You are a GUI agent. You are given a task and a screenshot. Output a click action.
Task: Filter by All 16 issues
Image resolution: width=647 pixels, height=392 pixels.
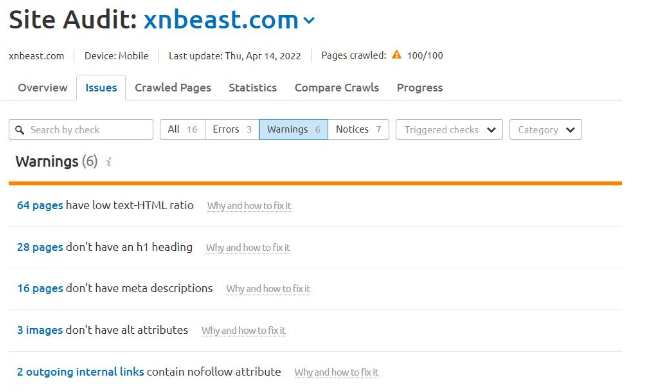click(182, 130)
